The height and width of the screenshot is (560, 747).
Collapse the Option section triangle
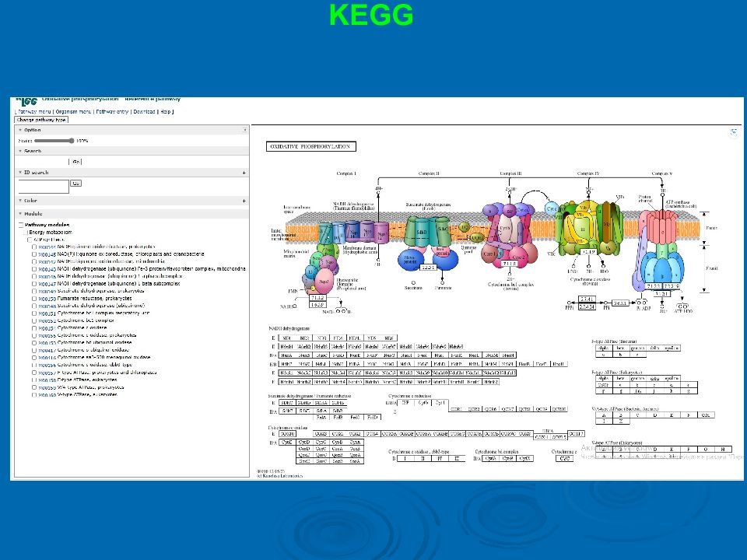pos(20,130)
